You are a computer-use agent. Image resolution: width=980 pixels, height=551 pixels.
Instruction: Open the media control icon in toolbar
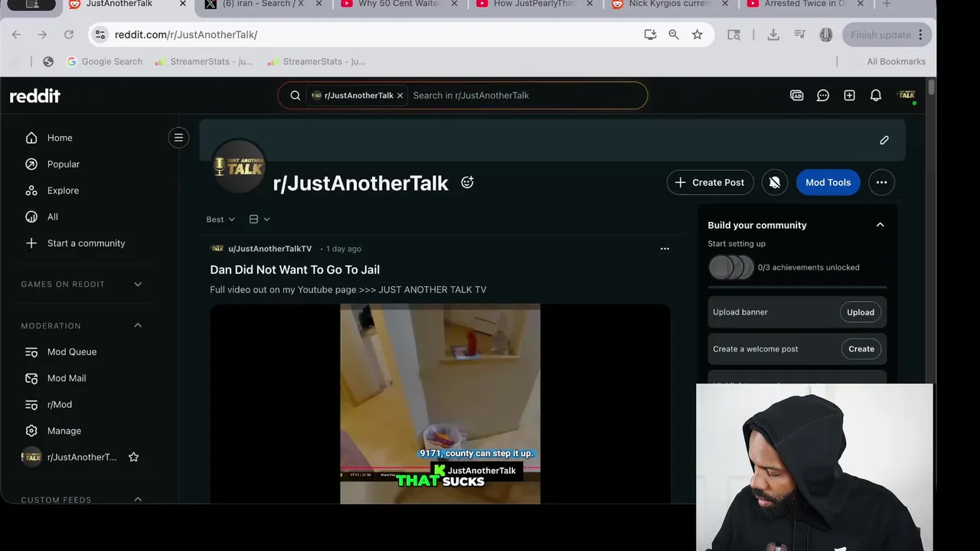(x=800, y=34)
